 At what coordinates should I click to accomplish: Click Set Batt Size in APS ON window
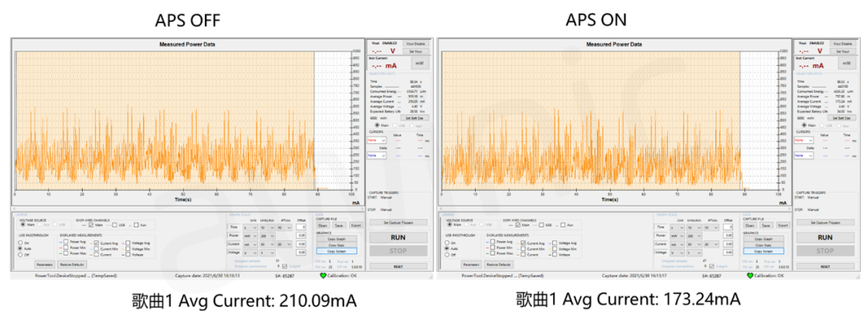[x=841, y=118]
